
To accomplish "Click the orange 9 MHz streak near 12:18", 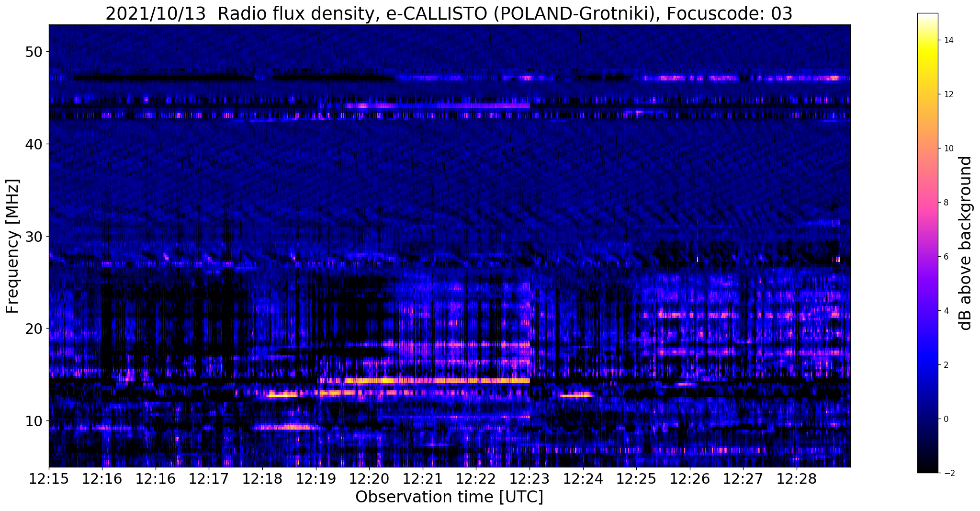I will click(x=285, y=427).
